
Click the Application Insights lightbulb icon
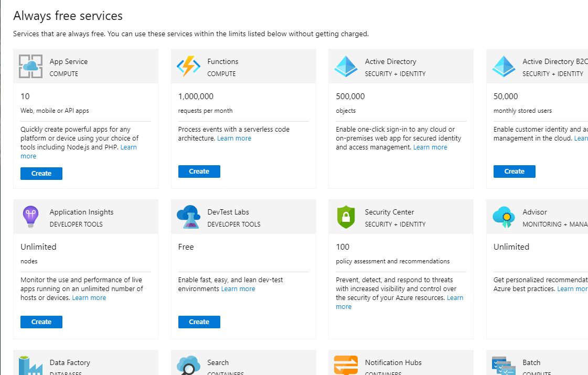click(31, 217)
